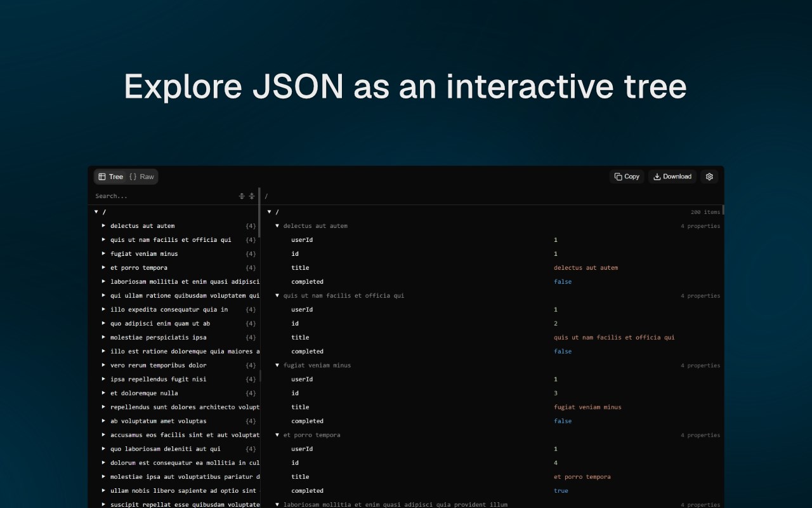Viewport: 812px width, 508px height.
Task: Click the Collapse all icon beside search
Action: click(x=252, y=196)
